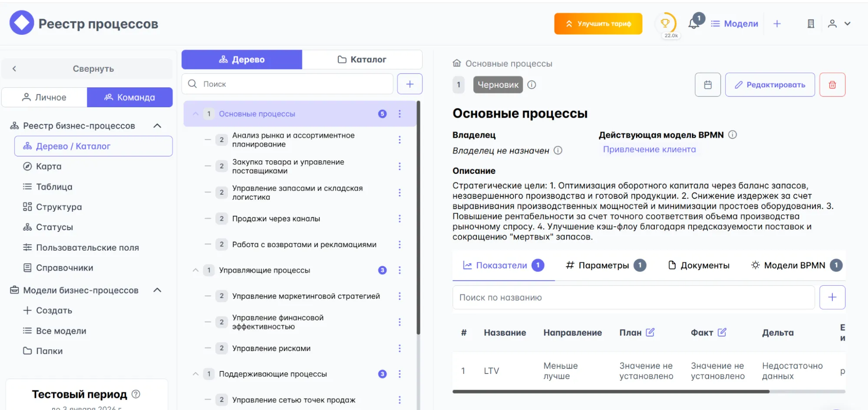Switch to the Каталог view
868x410 pixels.
362,59
